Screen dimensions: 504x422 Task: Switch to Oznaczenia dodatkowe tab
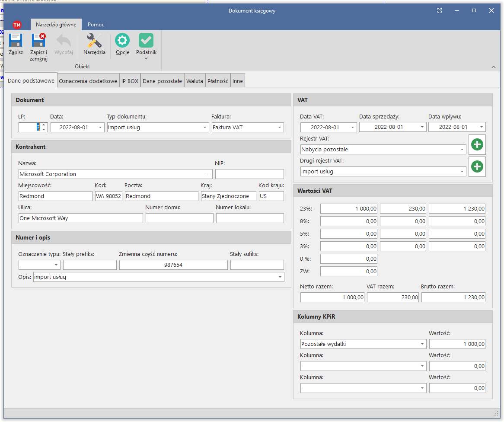(88, 81)
